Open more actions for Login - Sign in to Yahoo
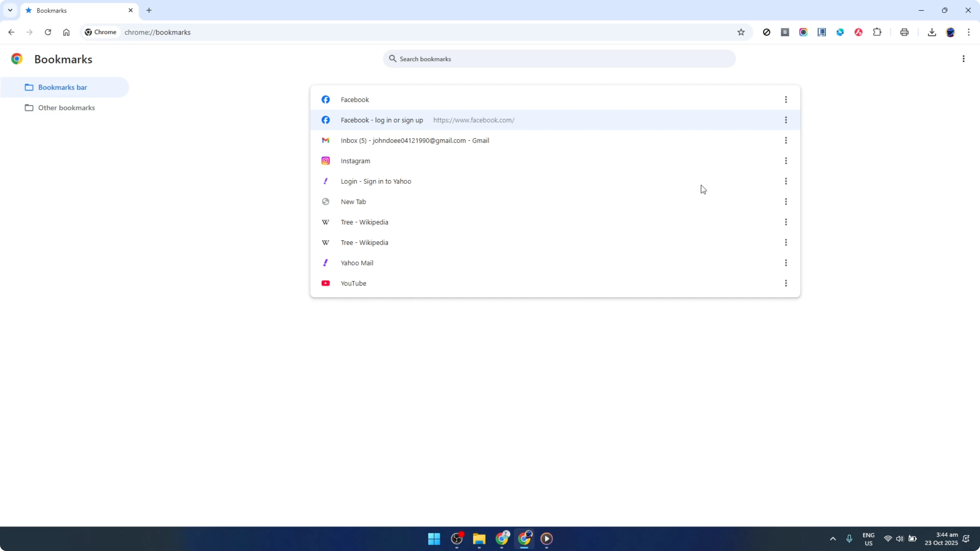The height and width of the screenshot is (551, 980). (786, 181)
